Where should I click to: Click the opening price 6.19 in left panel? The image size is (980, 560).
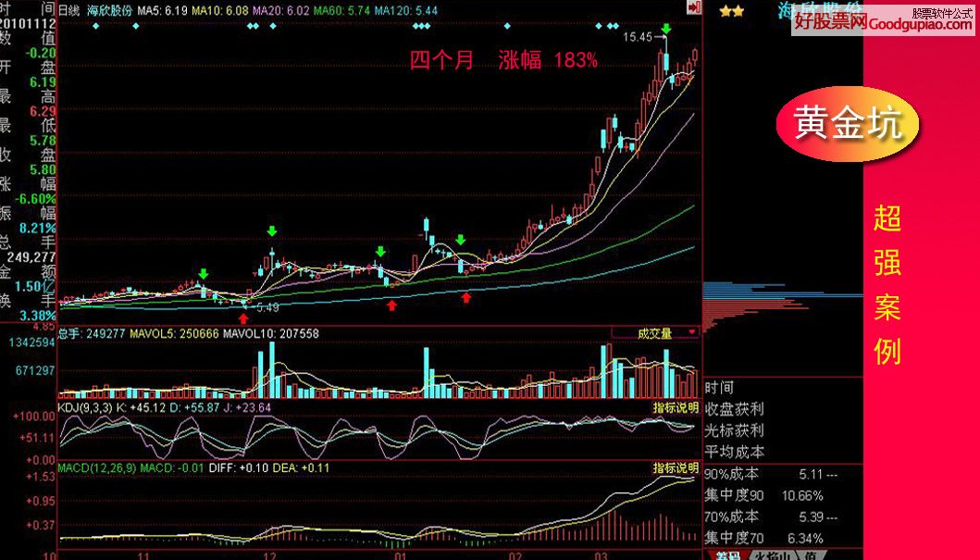point(43,82)
